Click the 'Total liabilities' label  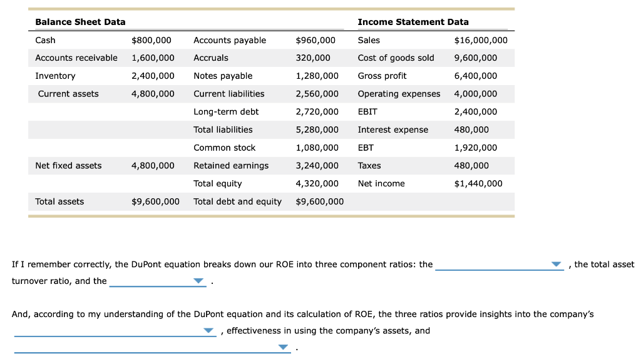(x=223, y=130)
